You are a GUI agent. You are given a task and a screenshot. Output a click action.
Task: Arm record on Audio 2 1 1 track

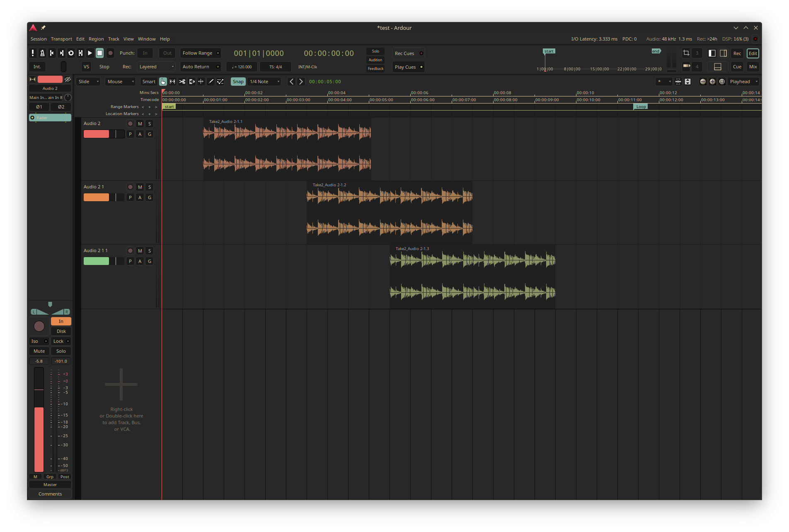[130, 251]
